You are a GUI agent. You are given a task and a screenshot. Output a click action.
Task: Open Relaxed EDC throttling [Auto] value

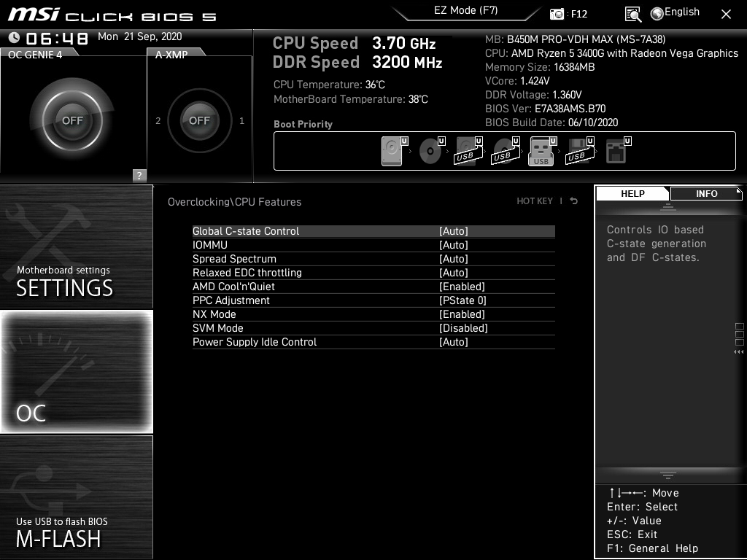(454, 273)
